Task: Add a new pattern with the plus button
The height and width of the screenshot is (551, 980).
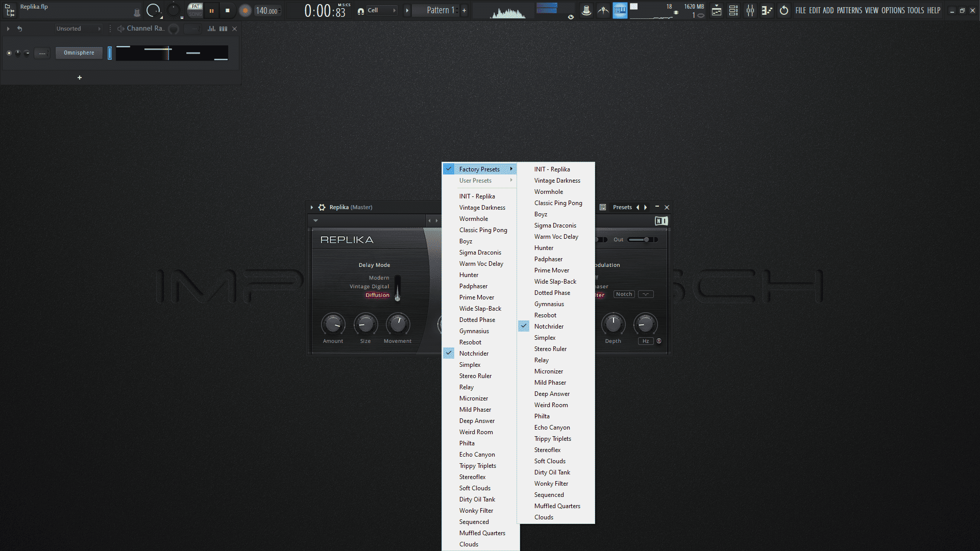Action: tap(464, 11)
